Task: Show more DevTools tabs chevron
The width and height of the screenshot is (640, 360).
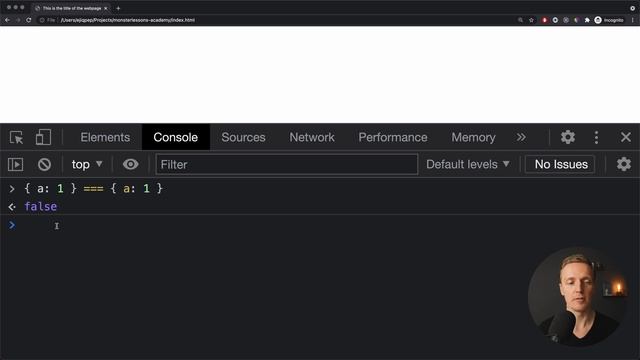Action: coord(521,137)
